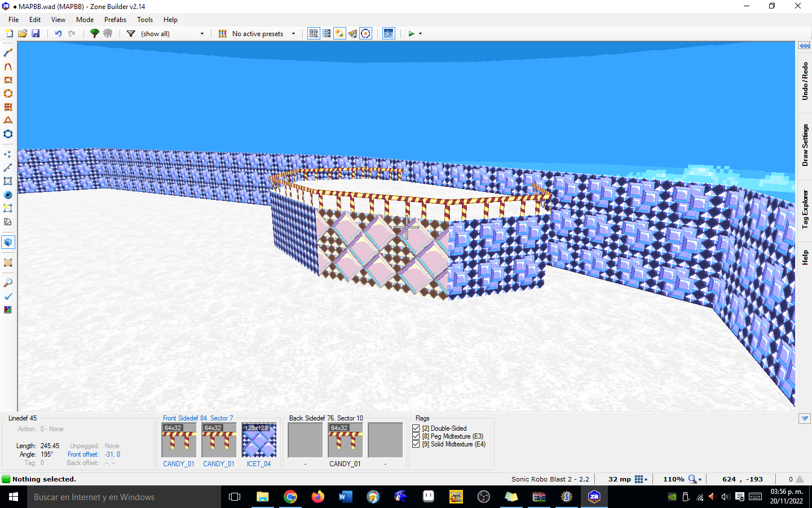Expand side panel with the double-arrow button
Image resolution: width=812 pixels, height=508 pixels.
(x=805, y=46)
